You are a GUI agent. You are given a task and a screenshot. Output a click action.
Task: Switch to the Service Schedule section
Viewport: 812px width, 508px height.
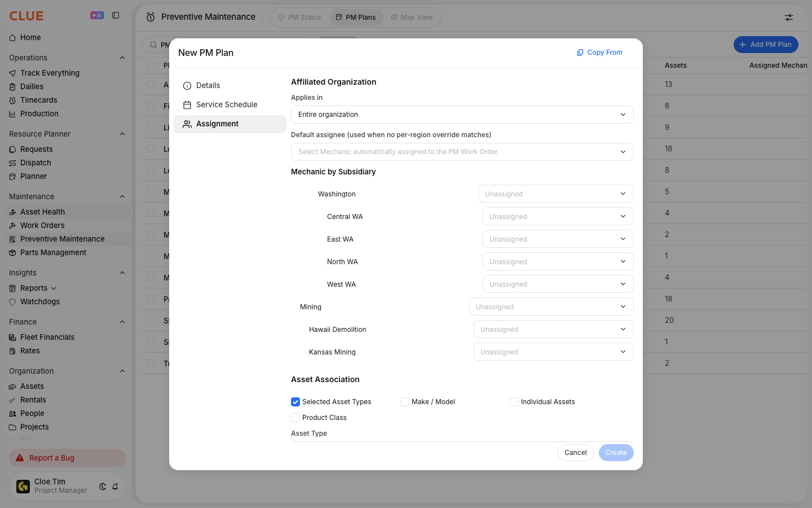pos(230,105)
